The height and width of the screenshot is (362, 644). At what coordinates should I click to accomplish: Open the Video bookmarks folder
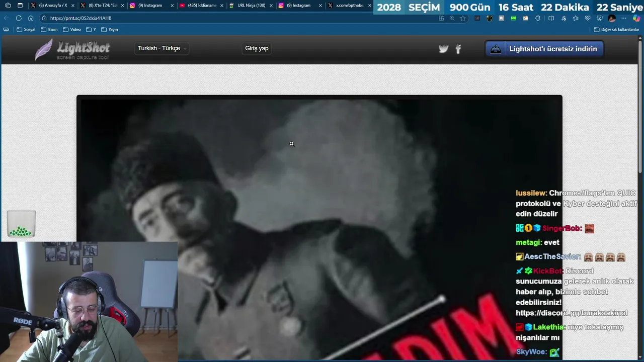(x=72, y=30)
